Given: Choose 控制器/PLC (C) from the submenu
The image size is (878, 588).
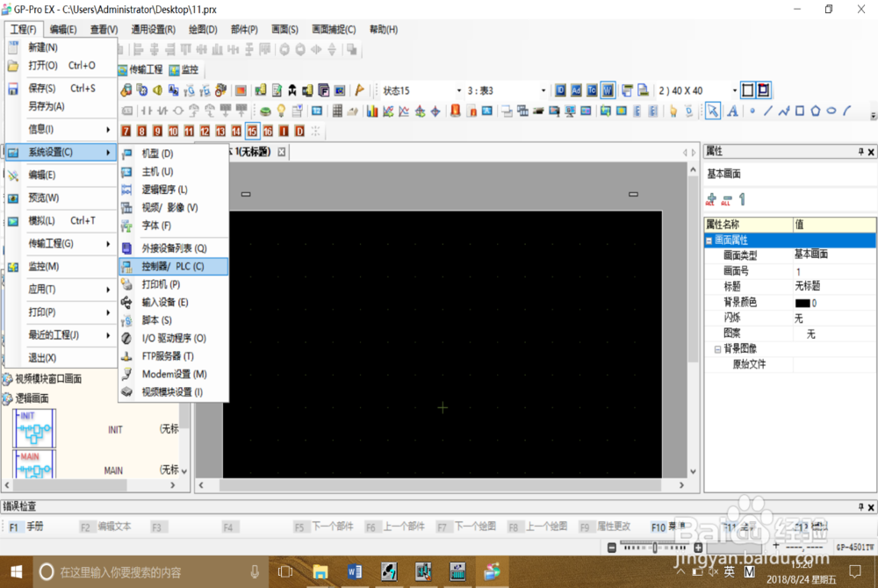Looking at the screenshot, I should tap(174, 266).
